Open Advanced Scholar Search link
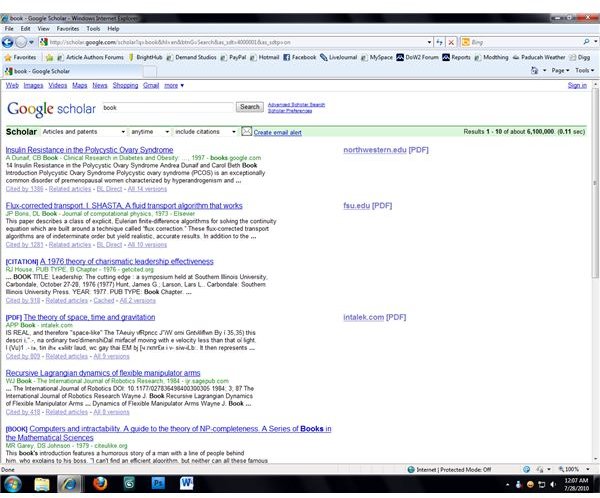 (x=296, y=104)
